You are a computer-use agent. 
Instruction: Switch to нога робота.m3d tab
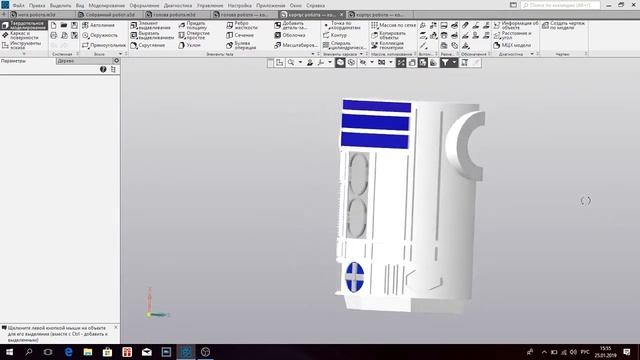tap(41, 15)
